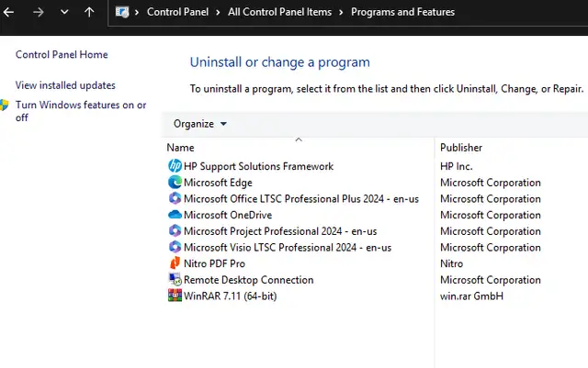Expand the recent locations dropdown arrow
The height and width of the screenshot is (368, 588).
coord(63,13)
